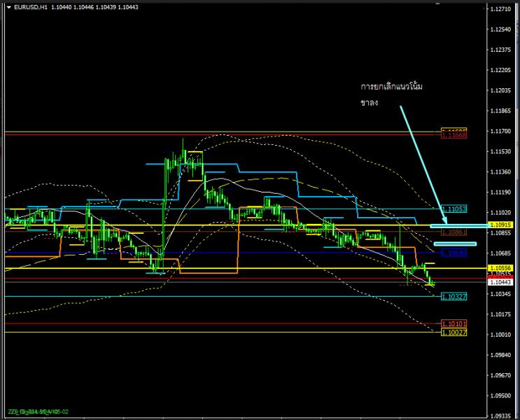Image resolution: width=520 pixels, height=420 pixels.
Task: Click the green indicator label at bottom-left
Action: pos(39,411)
